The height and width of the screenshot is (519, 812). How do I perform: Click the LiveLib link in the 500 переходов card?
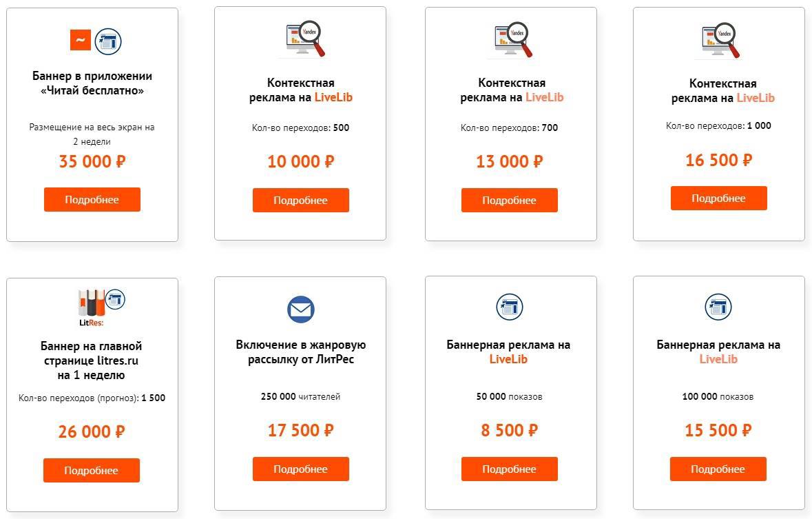333,97
